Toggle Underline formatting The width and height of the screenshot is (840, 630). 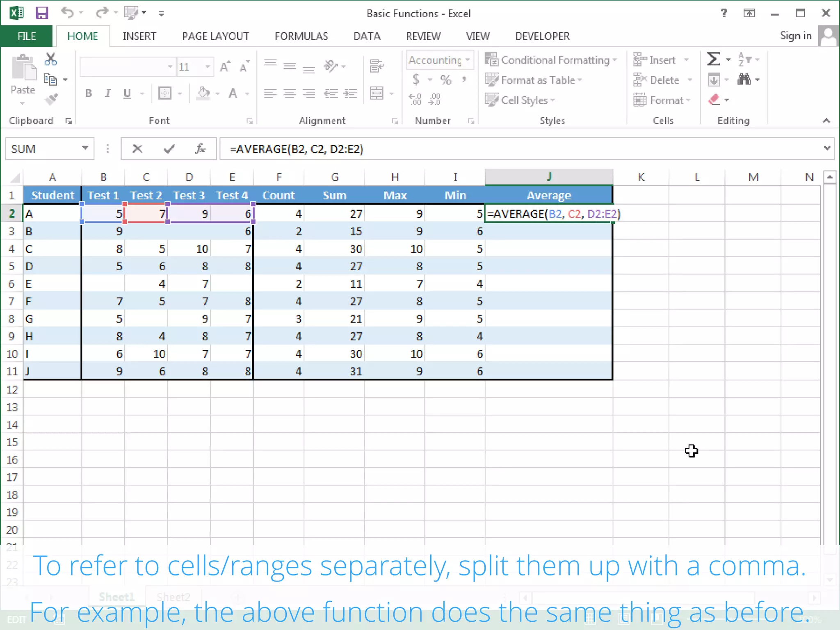(x=127, y=94)
